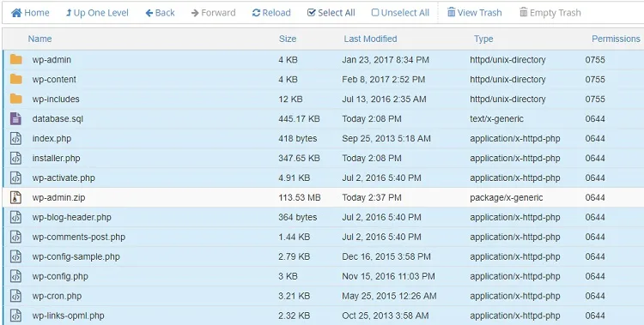The image size is (644, 325).
Task: Select the wp-admin folder icon
Action: (16, 59)
